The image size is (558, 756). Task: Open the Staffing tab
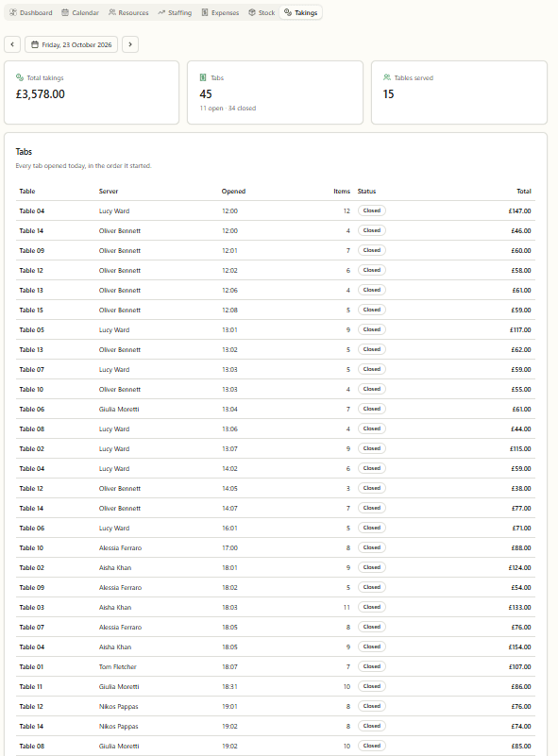point(175,12)
